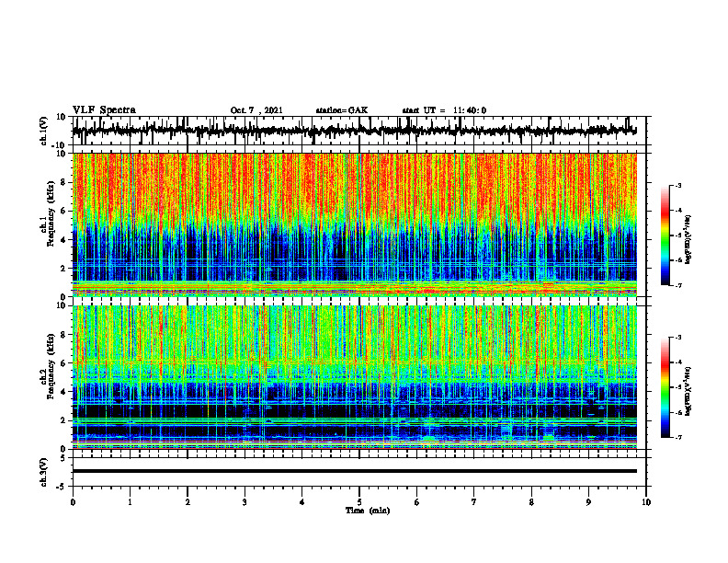728x563 pixels.
Task: Click time axis tick label "4"
Action: point(301,502)
